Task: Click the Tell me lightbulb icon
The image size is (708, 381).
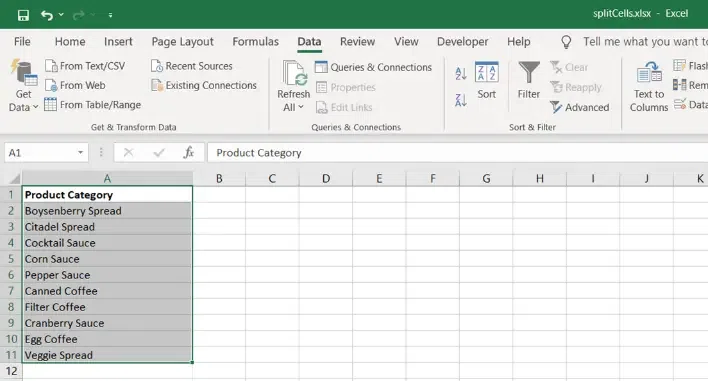Action: [566, 42]
